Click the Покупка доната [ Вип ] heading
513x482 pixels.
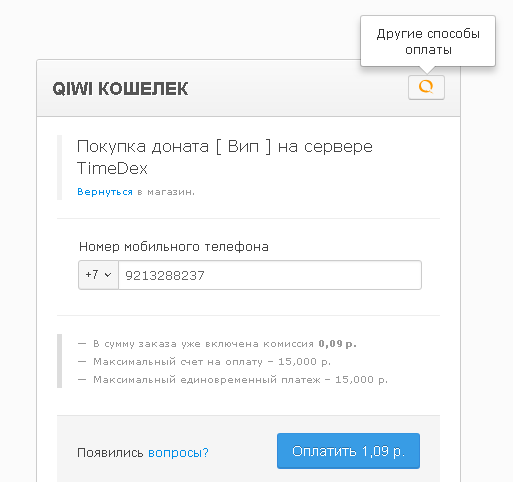[225, 146]
